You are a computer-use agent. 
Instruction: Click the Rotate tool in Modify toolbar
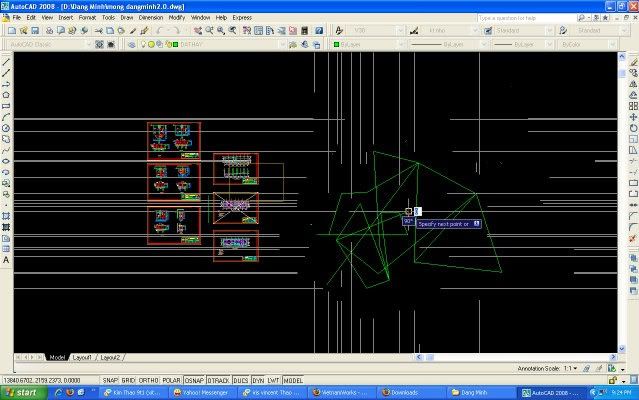pos(633,128)
